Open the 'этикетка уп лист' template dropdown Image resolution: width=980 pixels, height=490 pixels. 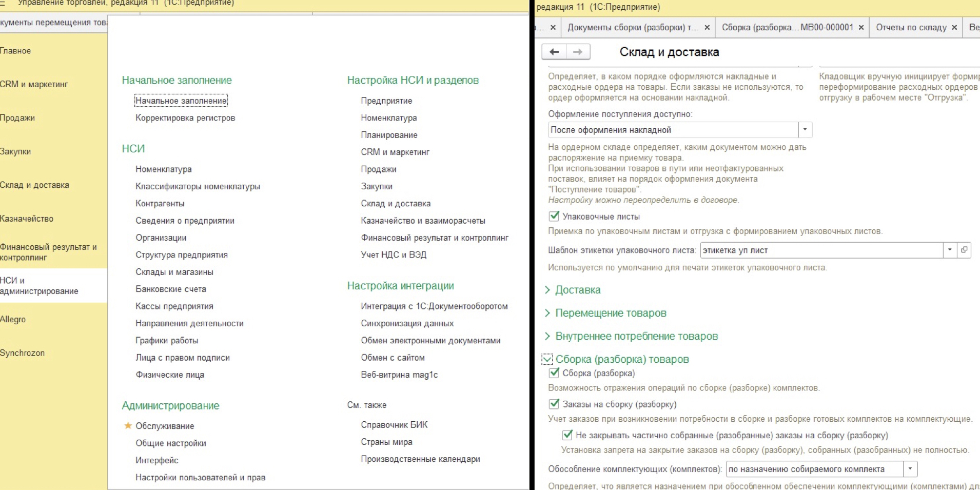click(950, 250)
